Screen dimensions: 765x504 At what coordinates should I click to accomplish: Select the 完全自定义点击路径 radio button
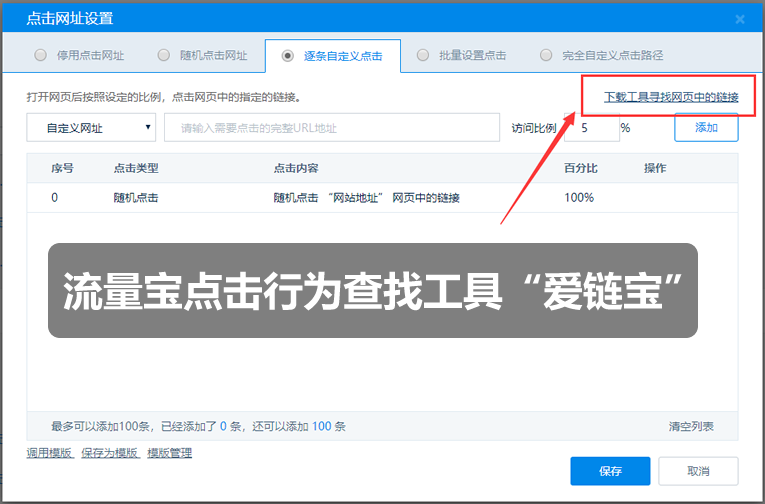tap(546, 55)
